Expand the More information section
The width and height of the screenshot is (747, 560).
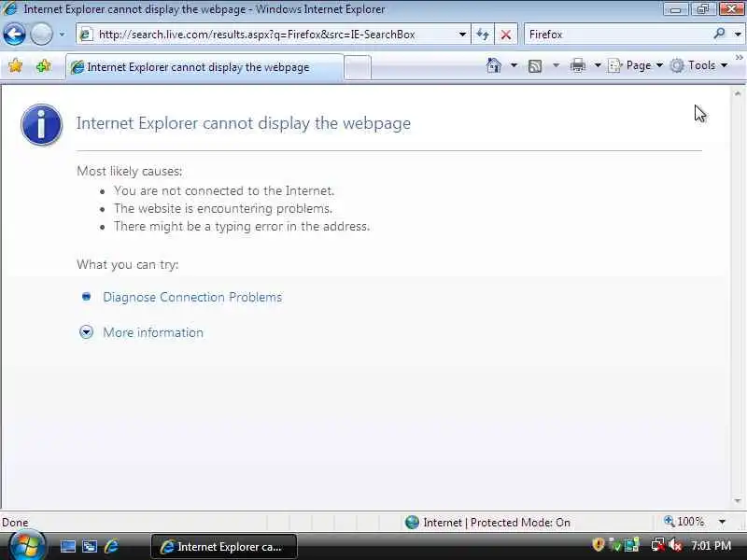click(x=86, y=332)
